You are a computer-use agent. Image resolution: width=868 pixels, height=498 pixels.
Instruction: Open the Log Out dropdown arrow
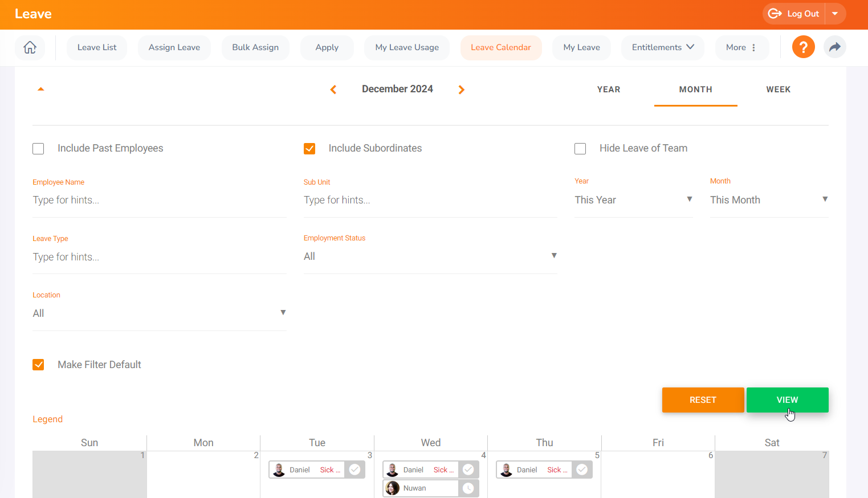pos(835,14)
